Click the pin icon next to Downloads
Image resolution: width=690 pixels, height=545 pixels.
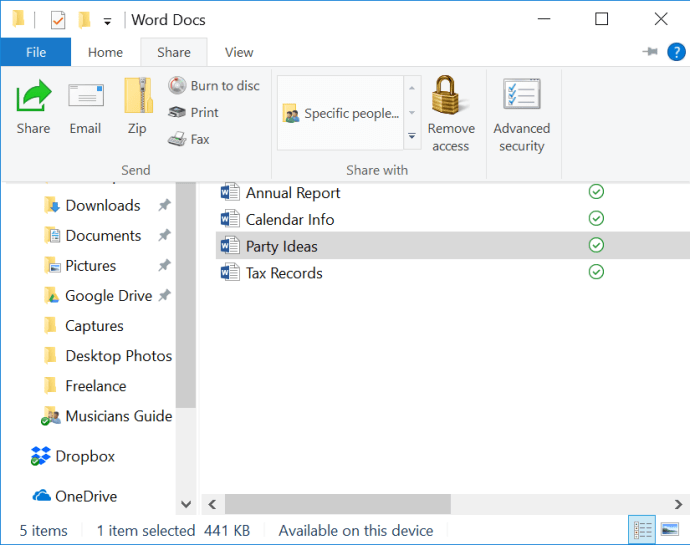tap(164, 205)
